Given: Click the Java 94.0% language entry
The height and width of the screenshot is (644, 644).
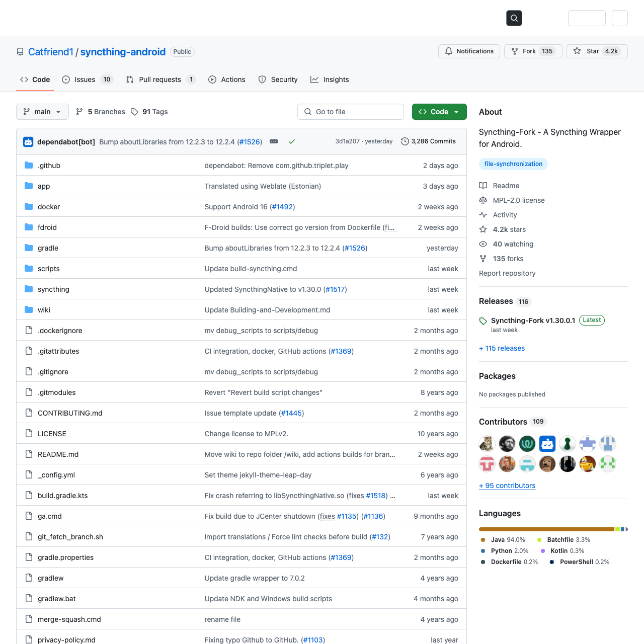Looking at the screenshot, I should click(503, 540).
